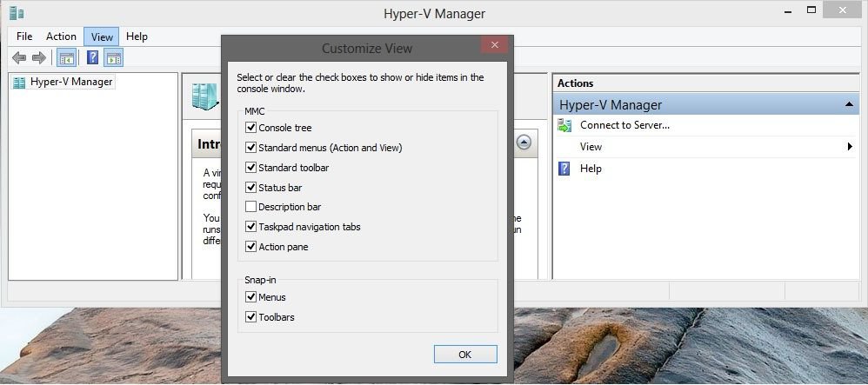Uncheck the Status bar checkbox
The height and width of the screenshot is (385, 868).
250,188
